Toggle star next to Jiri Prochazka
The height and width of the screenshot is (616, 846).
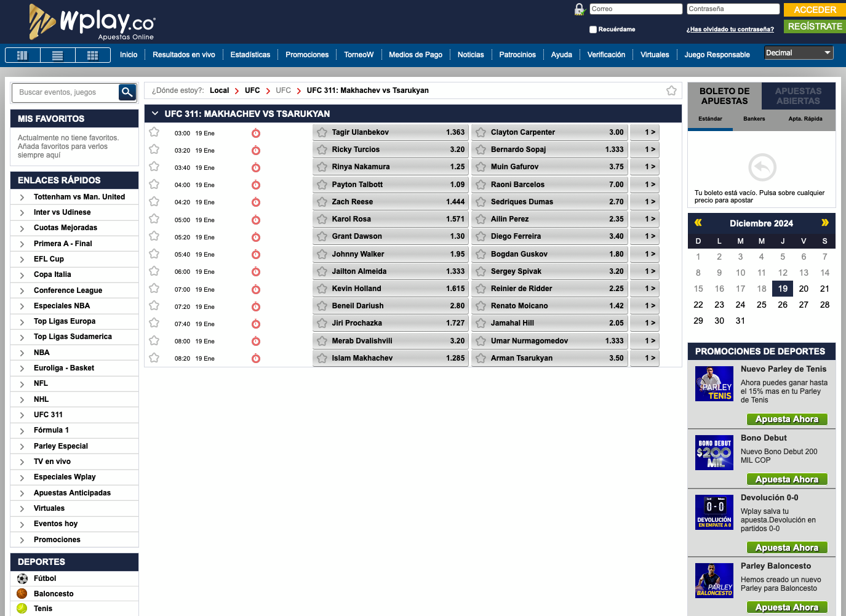pos(322,323)
